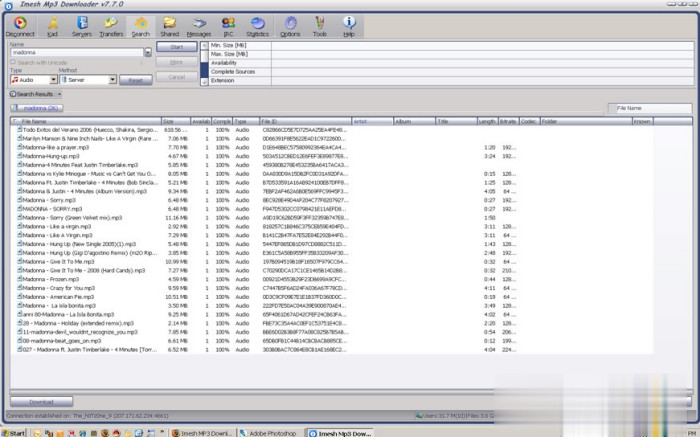Sort by Bitrate column header
The height and width of the screenshot is (437, 700).
(508, 121)
